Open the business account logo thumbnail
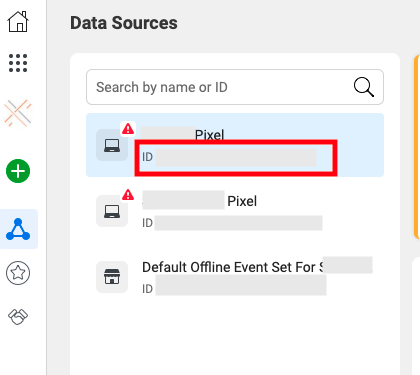 click(x=18, y=113)
